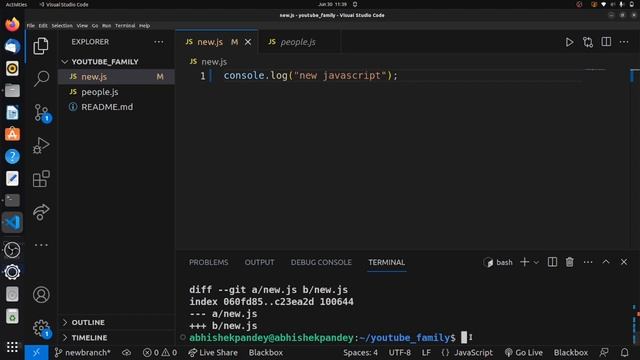Open the Run menu
The width and height of the screenshot is (640, 360).
pyautogui.click(x=107, y=25)
